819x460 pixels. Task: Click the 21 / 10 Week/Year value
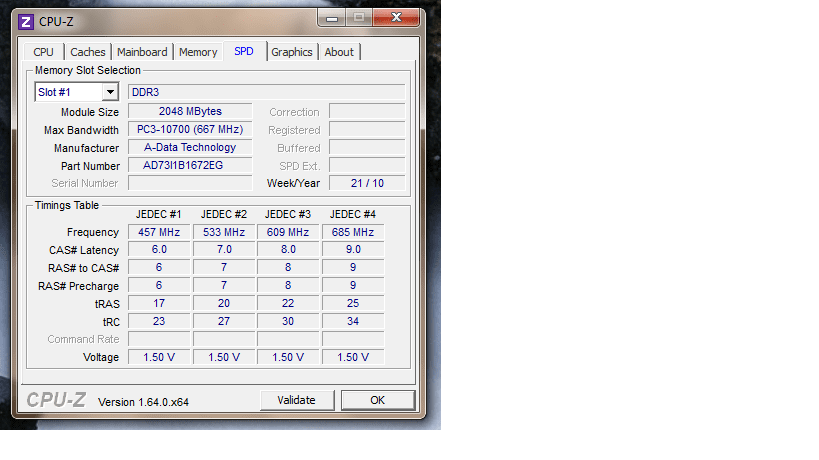coord(367,183)
